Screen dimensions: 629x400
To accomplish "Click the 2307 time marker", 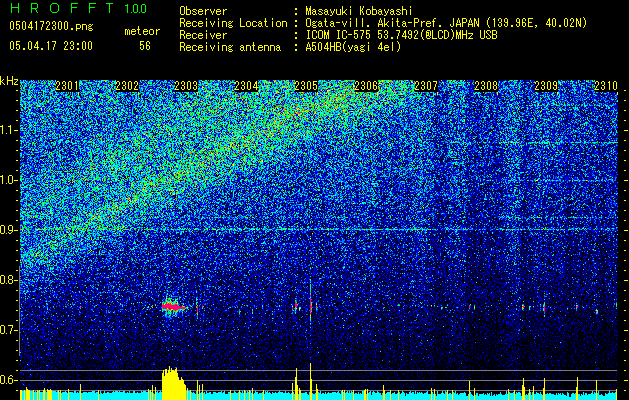I will point(426,86).
